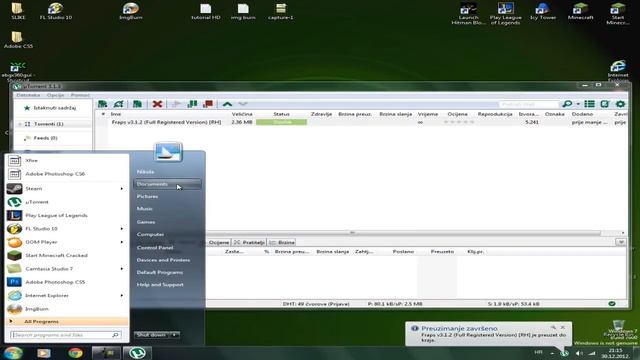640x360 pixels.
Task: Launch µTorrent from Start menu
Action: point(37,202)
